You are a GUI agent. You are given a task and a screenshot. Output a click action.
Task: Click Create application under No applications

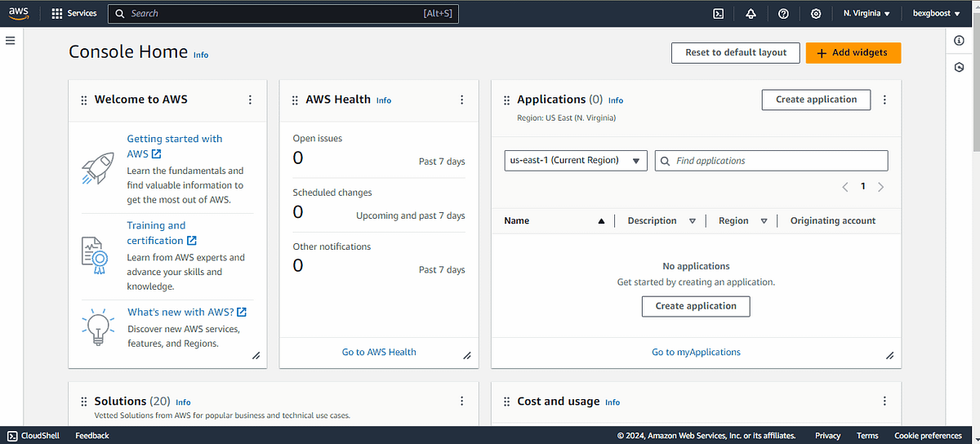pos(696,306)
